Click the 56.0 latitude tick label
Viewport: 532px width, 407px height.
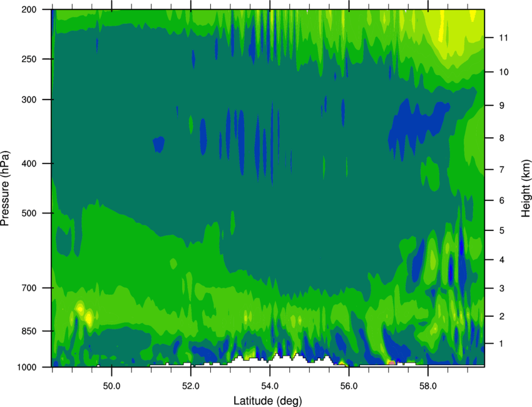click(349, 386)
